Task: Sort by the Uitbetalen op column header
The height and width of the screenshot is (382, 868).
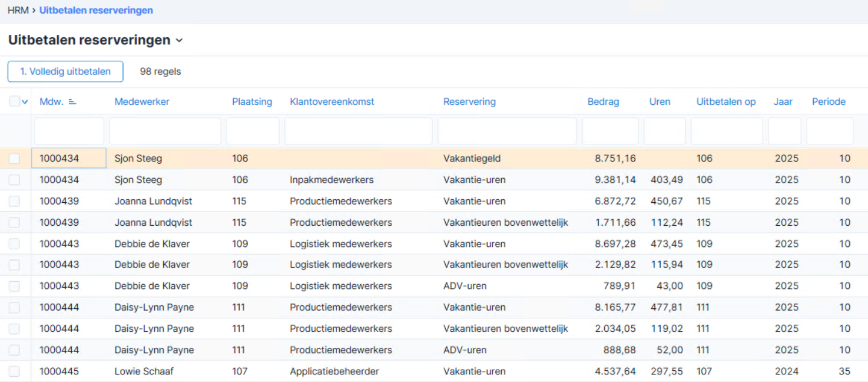Action: click(726, 101)
